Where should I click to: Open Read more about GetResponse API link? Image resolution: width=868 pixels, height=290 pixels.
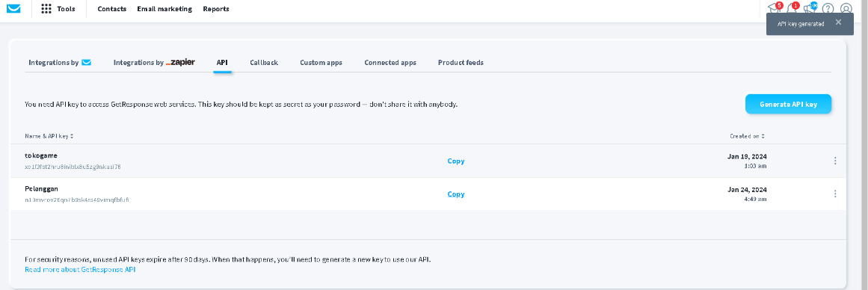pyautogui.click(x=80, y=270)
